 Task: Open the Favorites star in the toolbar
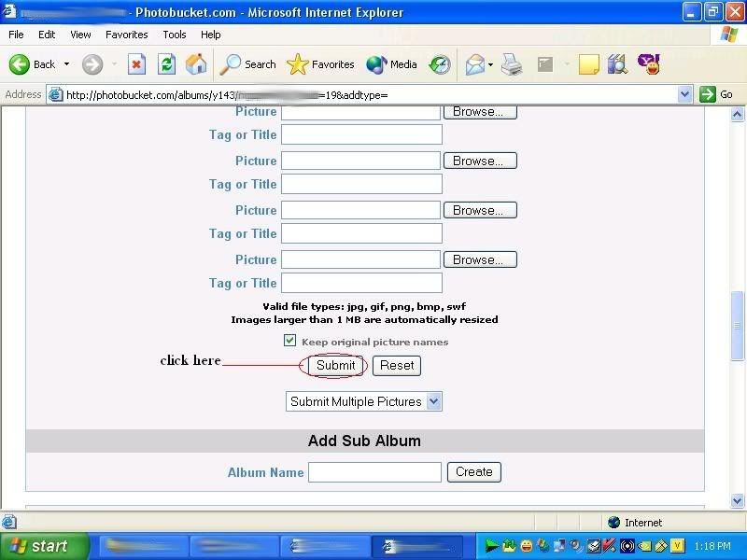tap(320, 64)
